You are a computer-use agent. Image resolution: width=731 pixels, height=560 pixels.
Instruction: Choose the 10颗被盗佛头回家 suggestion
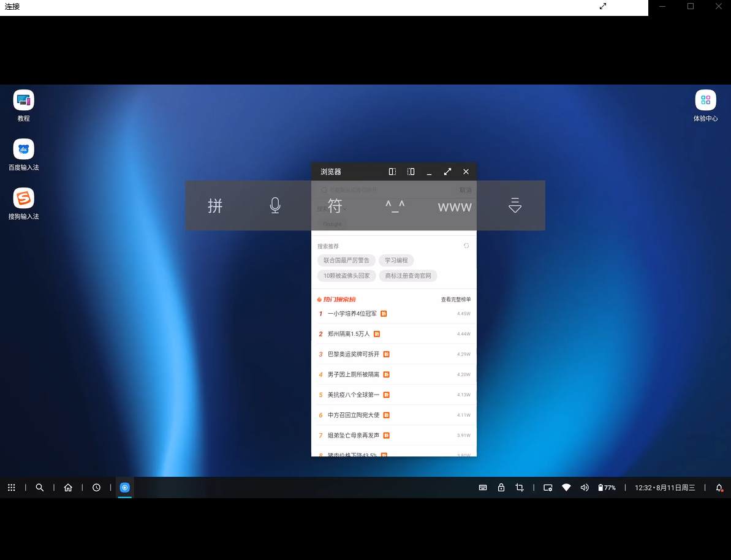pos(346,276)
